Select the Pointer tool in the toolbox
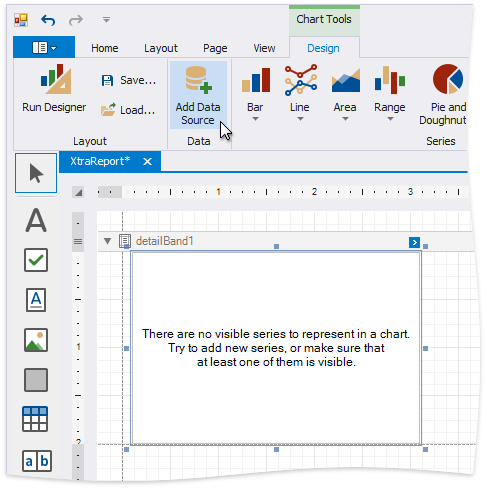This screenshot has height=489, width=487. click(x=36, y=173)
